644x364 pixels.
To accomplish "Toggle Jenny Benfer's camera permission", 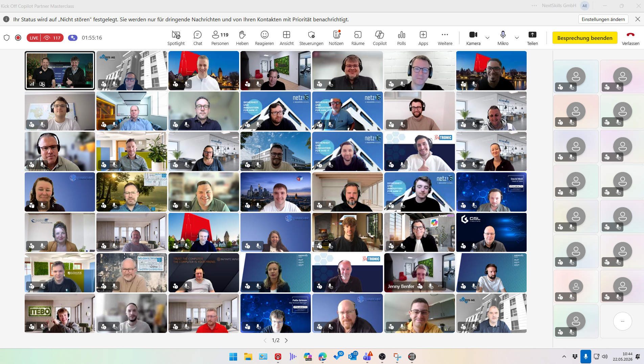I will tap(420, 286).
